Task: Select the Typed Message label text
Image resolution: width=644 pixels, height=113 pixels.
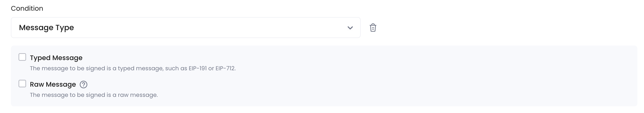Action: coord(56,58)
